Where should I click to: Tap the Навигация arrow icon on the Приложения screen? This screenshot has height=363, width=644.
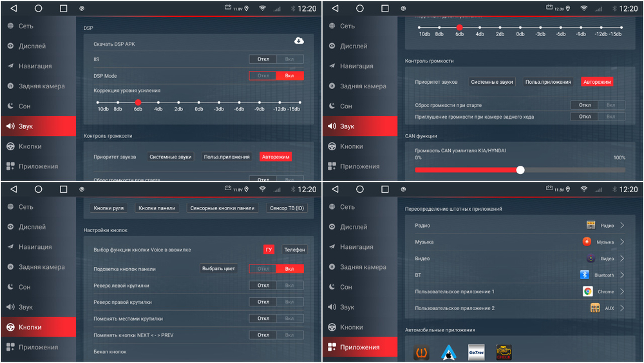pos(332,247)
